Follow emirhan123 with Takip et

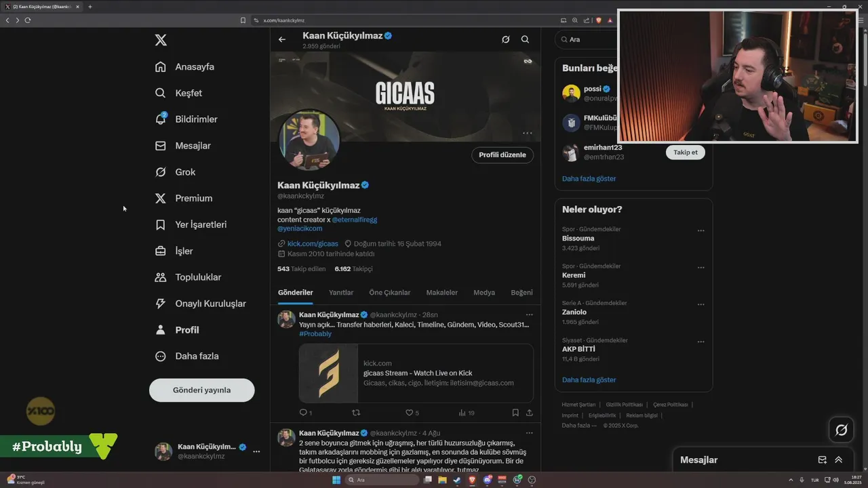pyautogui.click(x=685, y=152)
